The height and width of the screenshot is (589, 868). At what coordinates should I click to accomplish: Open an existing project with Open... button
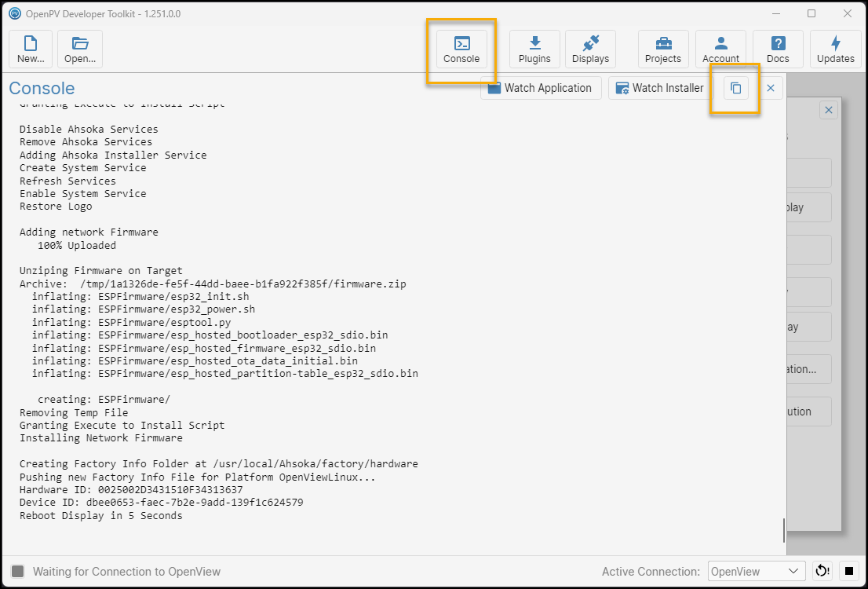coord(80,49)
